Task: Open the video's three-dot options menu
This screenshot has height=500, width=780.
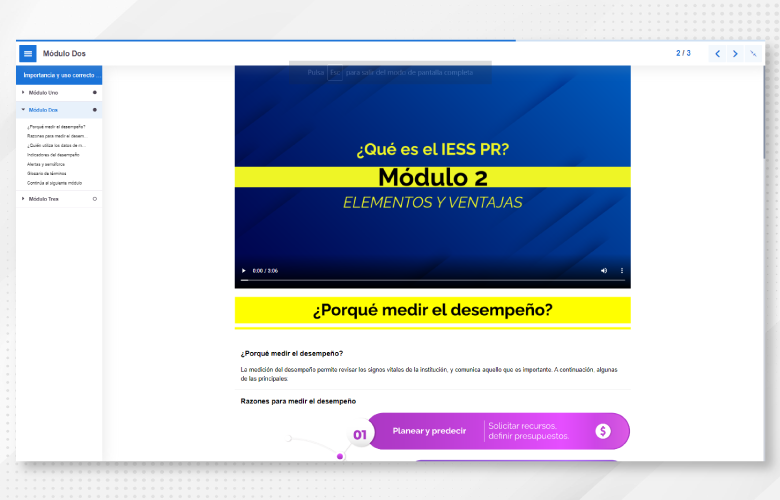Action: tap(622, 271)
